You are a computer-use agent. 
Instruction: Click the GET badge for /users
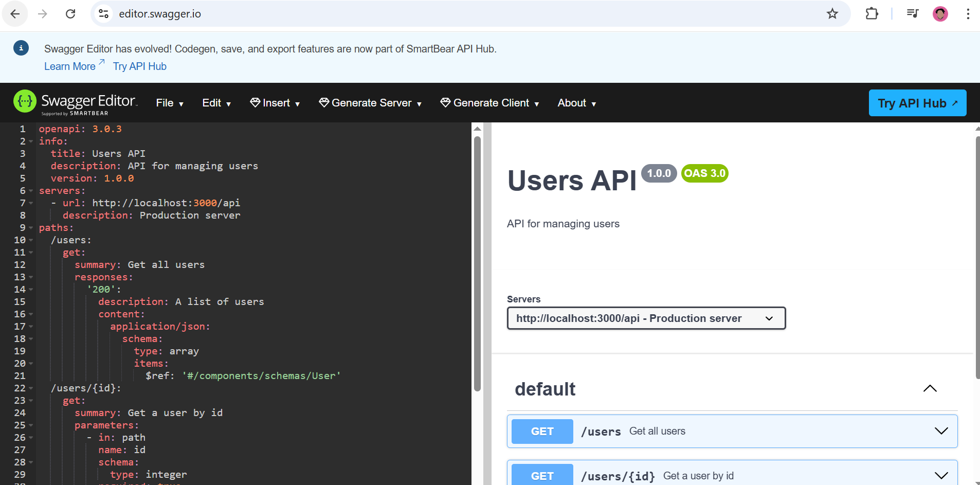click(542, 431)
